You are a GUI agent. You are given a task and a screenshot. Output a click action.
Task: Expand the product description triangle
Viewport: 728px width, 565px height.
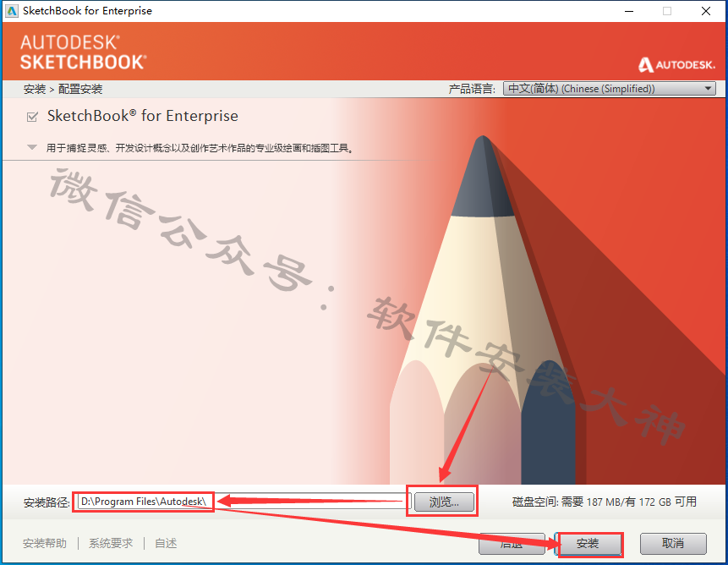tap(32, 148)
